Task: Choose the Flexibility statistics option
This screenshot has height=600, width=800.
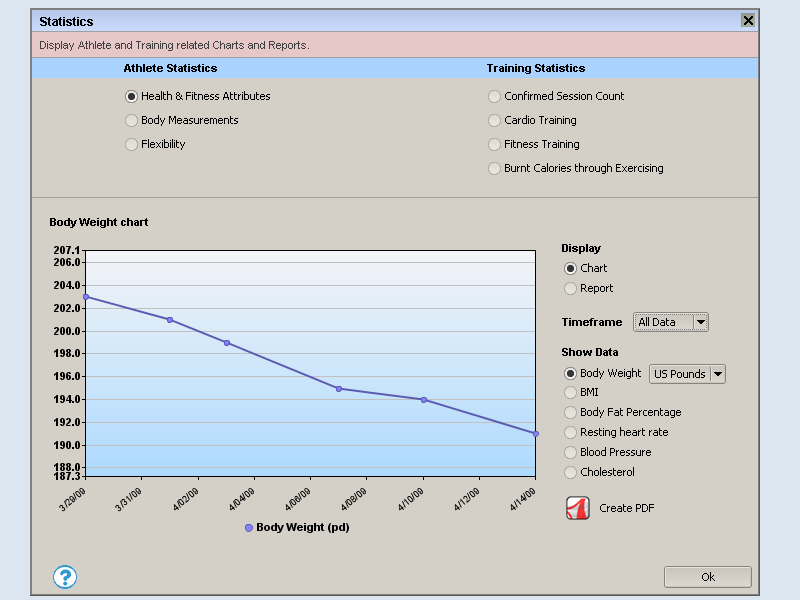Action: point(132,145)
